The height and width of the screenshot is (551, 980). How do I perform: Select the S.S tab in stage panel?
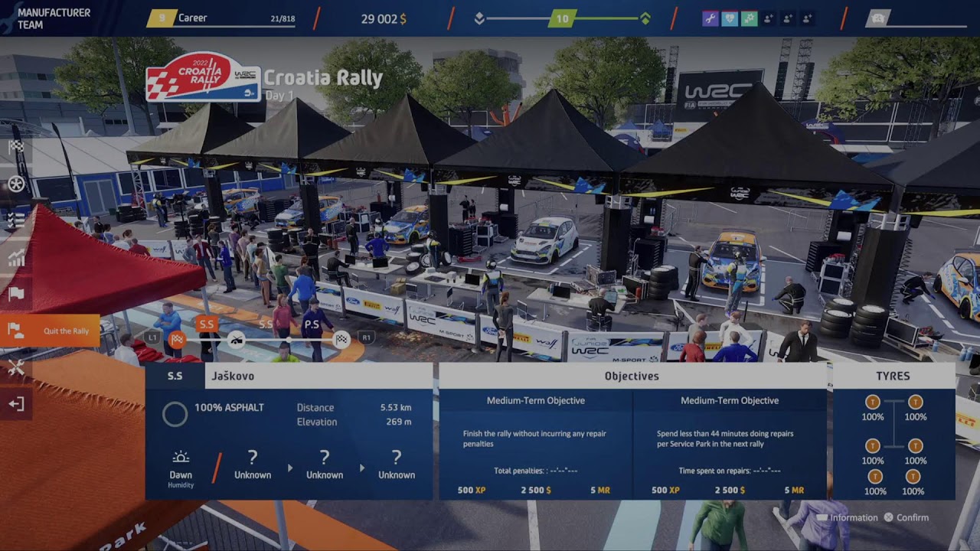pyautogui.click(x=175, y=376)
